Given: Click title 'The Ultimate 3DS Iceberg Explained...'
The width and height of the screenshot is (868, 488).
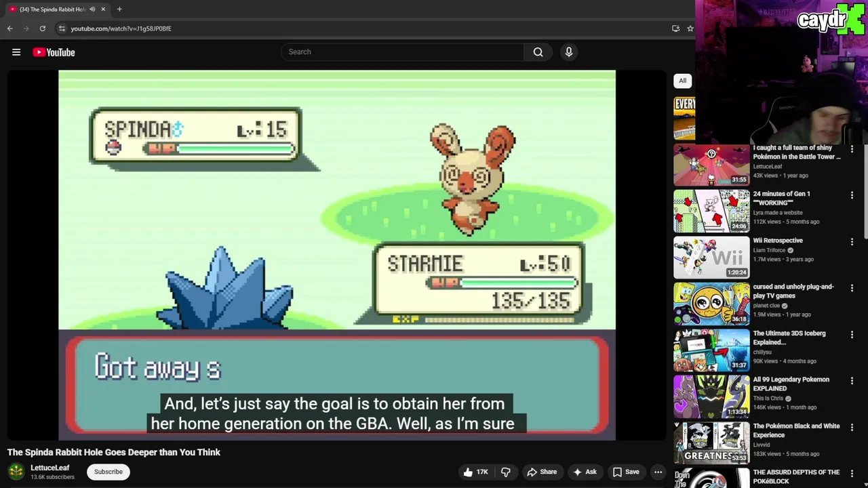Looking at the screenshot, I should click(x=789, y=338).
